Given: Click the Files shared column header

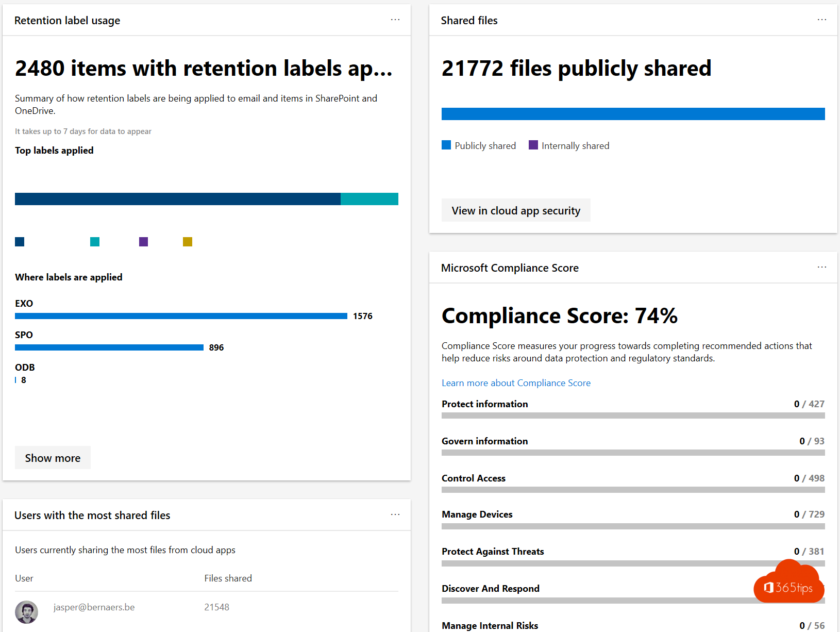Looking at the screenshot, I should [228, 578].
